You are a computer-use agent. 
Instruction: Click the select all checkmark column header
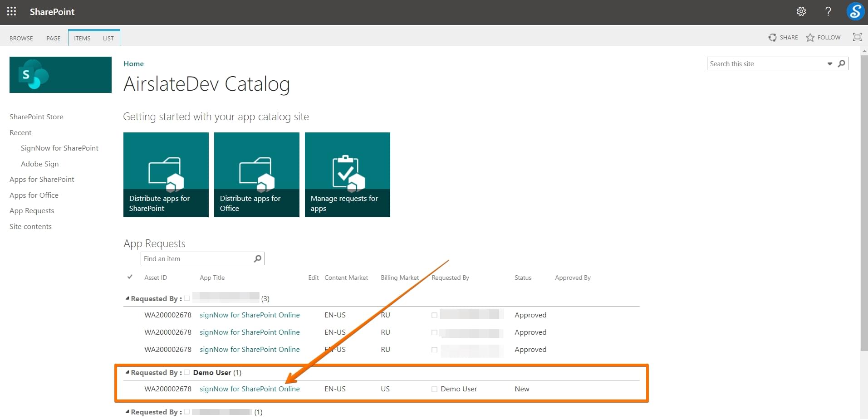[x=130, y=277]
